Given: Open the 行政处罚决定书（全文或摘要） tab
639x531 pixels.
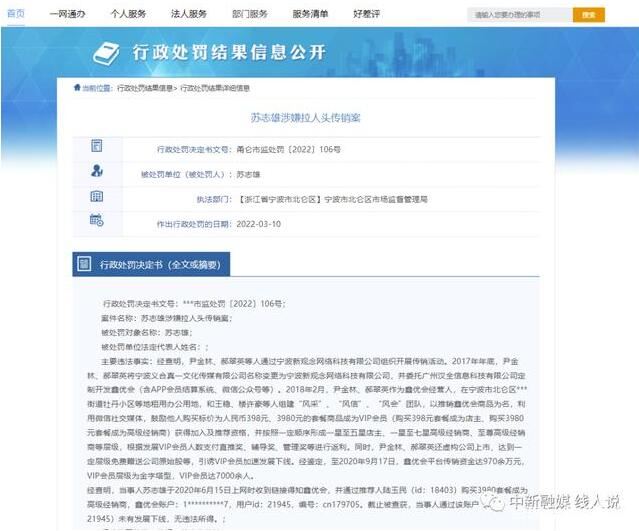Looking at the screenshot, I should point(151,264).
